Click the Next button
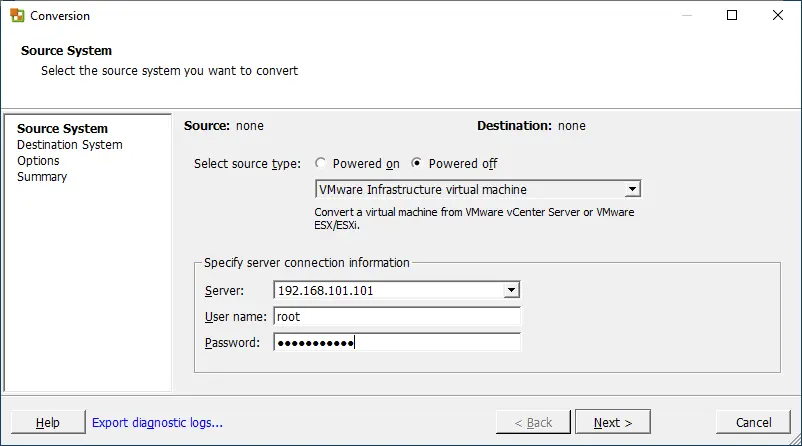 pos(613,422)
